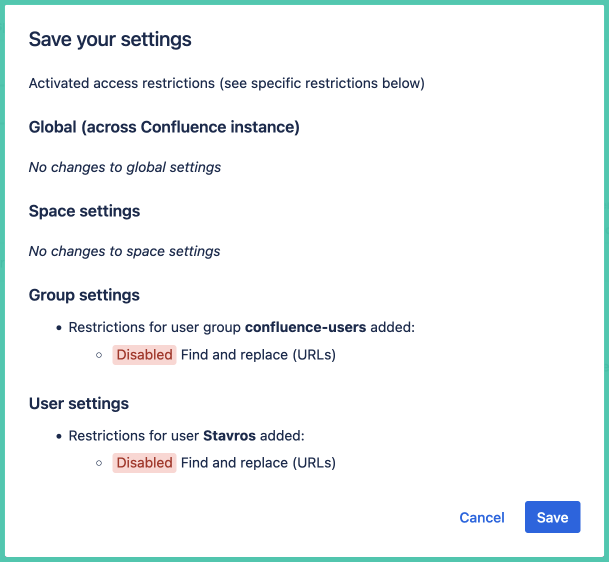This screenshot has height=562, width=609.
Task: Click the Disabled badge under User settings
Action: coord(144,463)
